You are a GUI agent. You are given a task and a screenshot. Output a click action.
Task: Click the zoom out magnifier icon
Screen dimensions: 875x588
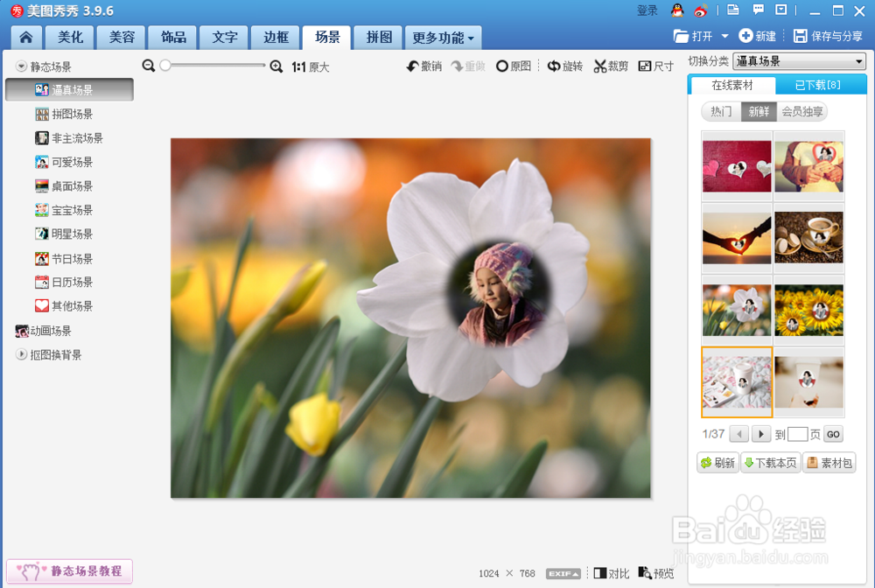149,66
